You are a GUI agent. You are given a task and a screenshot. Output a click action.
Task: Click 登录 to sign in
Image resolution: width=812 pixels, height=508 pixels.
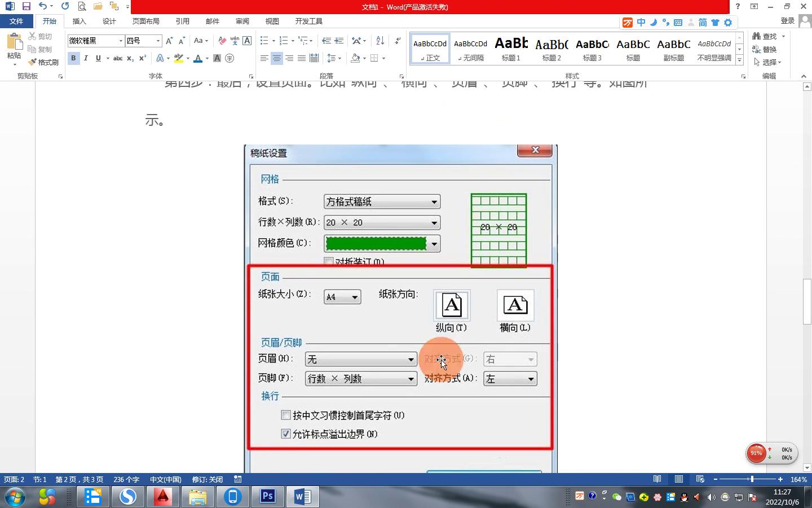tap(788, 21)
